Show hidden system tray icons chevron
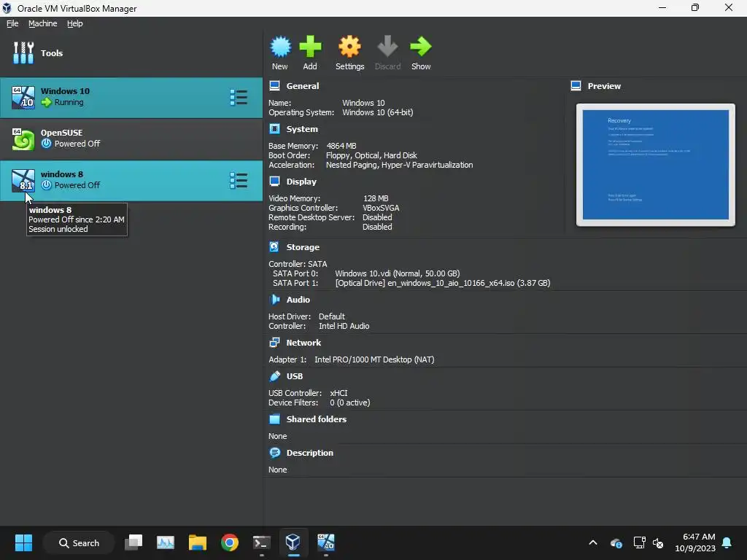 (593, 542)
